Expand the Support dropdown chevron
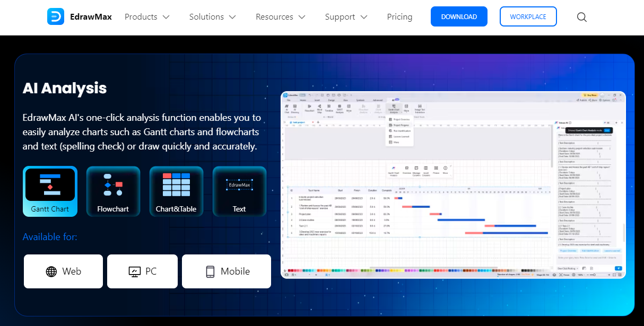 click(364, 17)
